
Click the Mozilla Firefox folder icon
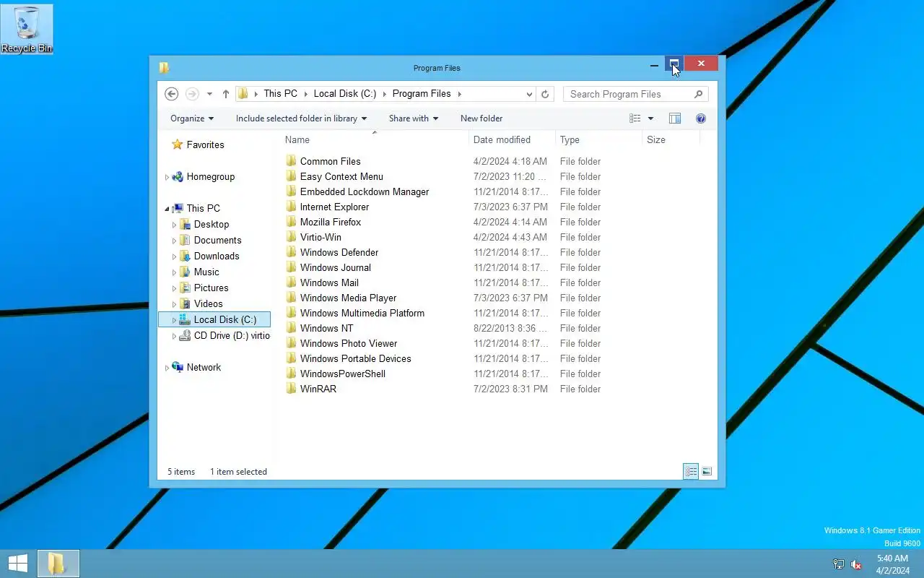click(292, 221)
